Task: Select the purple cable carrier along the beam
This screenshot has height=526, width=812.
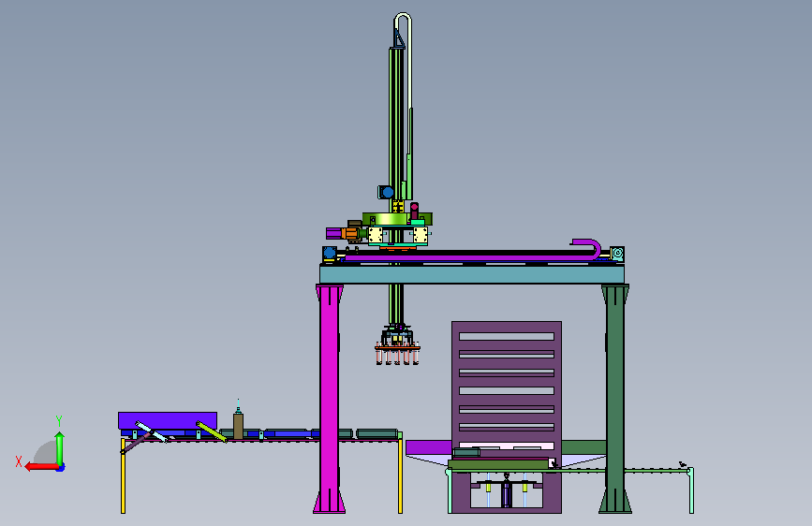Action: point(471,256)
